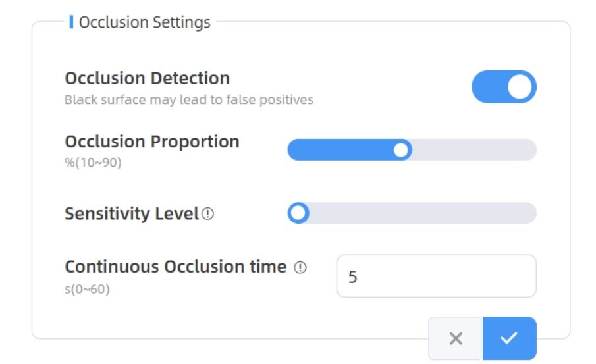The width and height of the screenshot is (596, 364).
Task: Toggle the Occlusion Detection switch off
Action: click(x=504, y=87)
